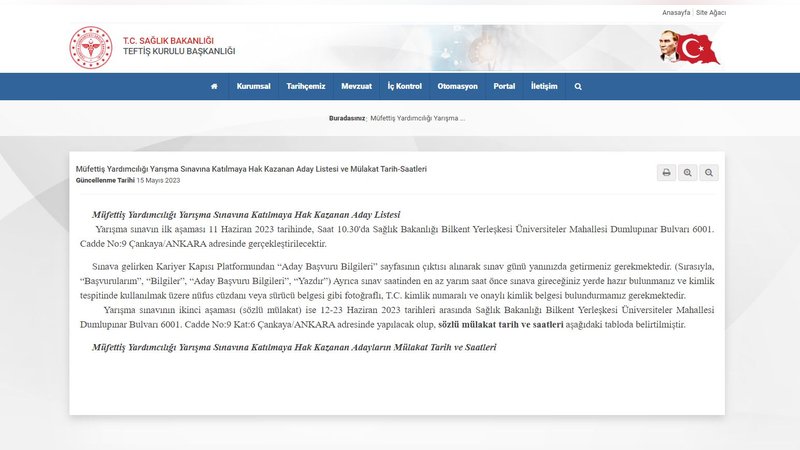Click the Sağlık Bakanlığı circular logo
The height and width of the screenshot is (450, 800).
(x=91, y=46)
